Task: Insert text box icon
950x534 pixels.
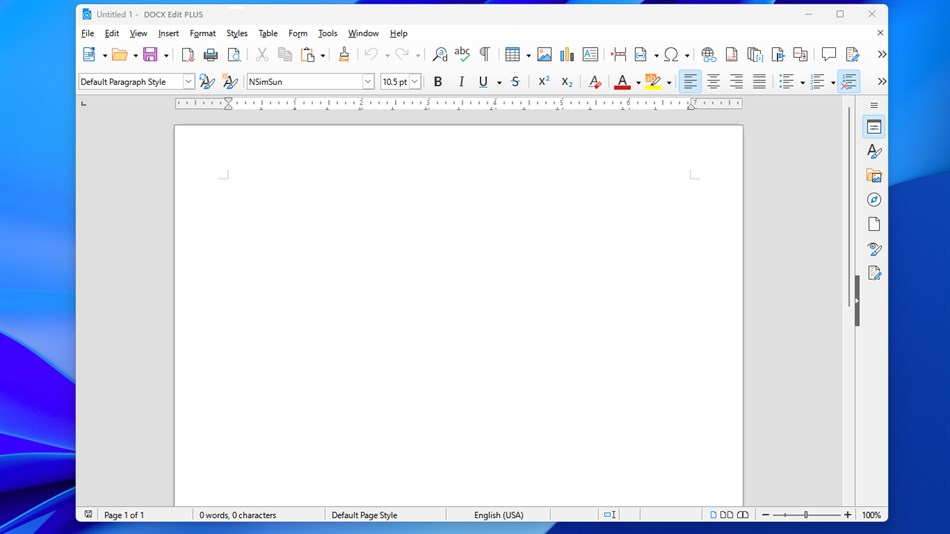Action: [x=590, y=55]
